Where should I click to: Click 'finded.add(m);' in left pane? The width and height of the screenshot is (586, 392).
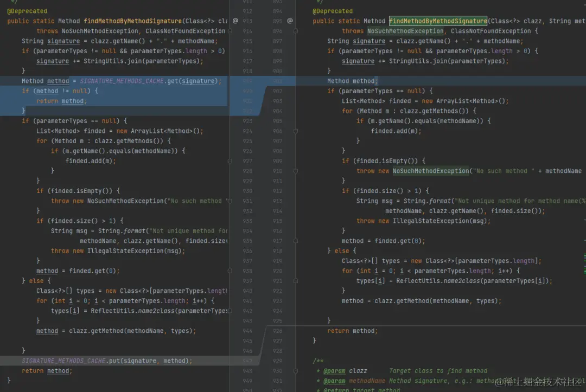point(91,161)
